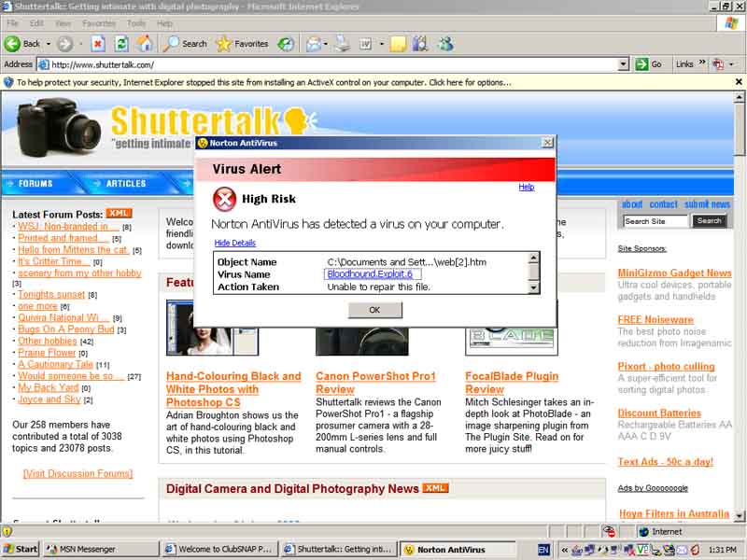Open the Forward button history dropdown arrow
The image size is (747, 560).
(80, 44)
